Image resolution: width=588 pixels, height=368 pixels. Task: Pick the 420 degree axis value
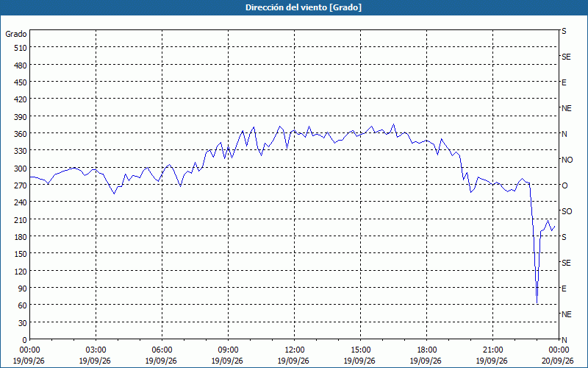[21, 99]
